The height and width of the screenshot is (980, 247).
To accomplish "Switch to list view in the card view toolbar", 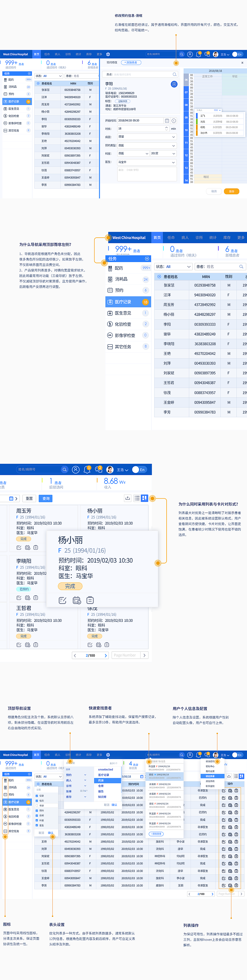I will [x=137, y=498].
